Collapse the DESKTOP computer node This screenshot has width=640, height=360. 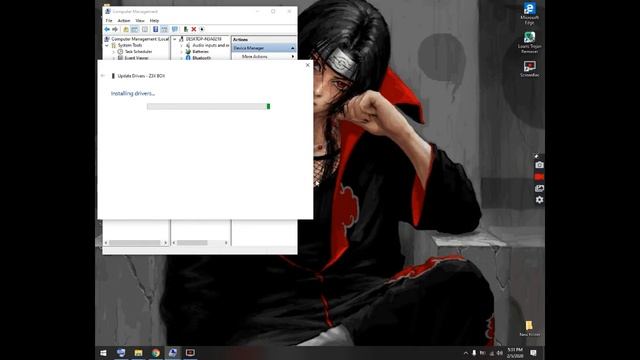(175, 39)
